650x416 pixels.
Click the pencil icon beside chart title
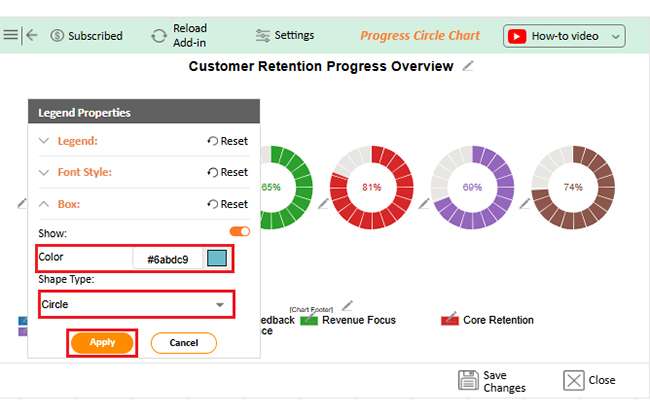point(468,66)
